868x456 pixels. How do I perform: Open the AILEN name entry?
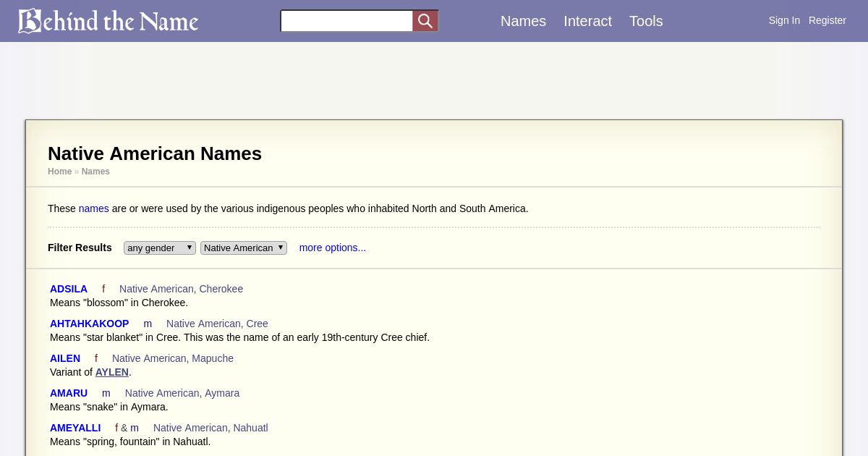pyautogui.click(x=65, y=358)
